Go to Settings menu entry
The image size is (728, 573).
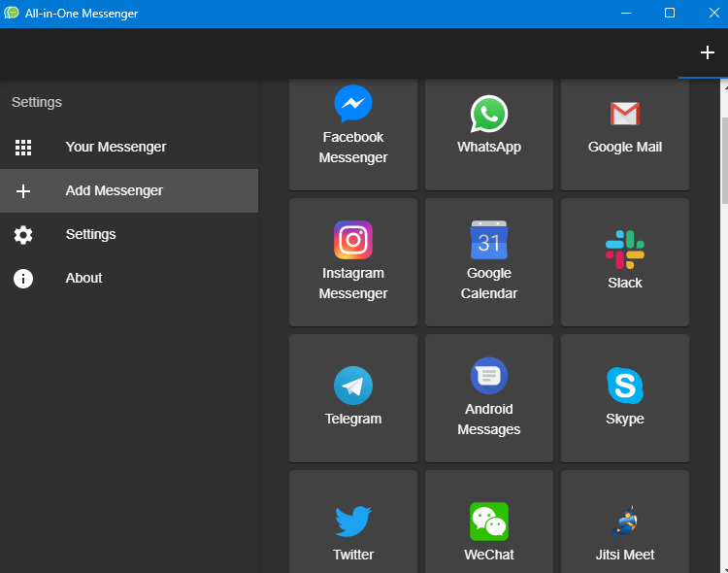click(129, 235)
